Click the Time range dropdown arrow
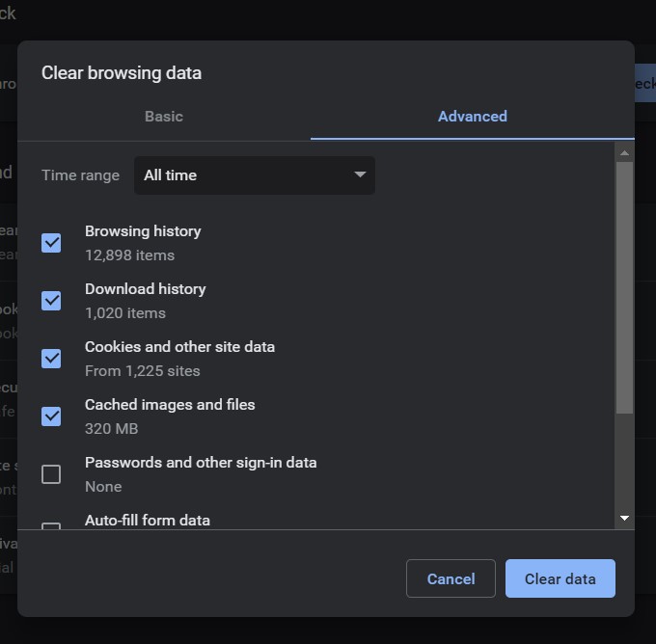Screen dimensions: 656x644 click(360, 175)
